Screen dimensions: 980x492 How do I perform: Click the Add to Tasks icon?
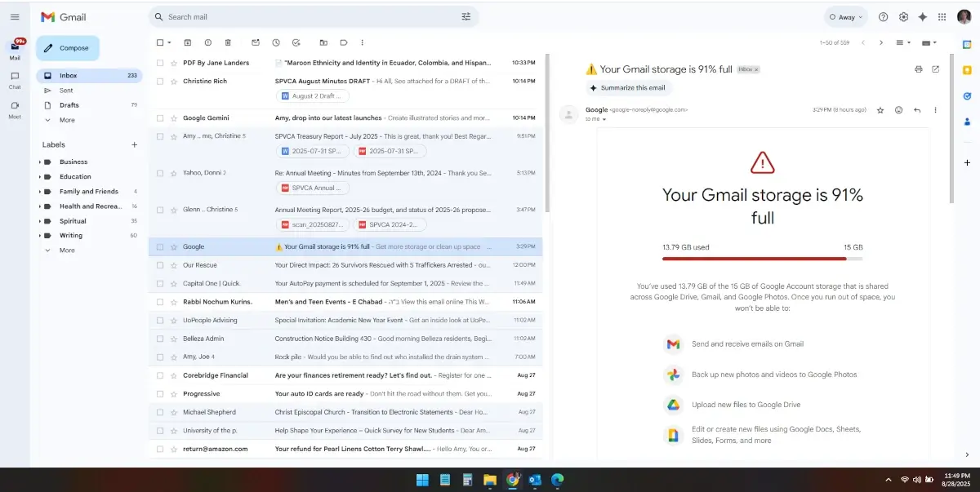296,42
